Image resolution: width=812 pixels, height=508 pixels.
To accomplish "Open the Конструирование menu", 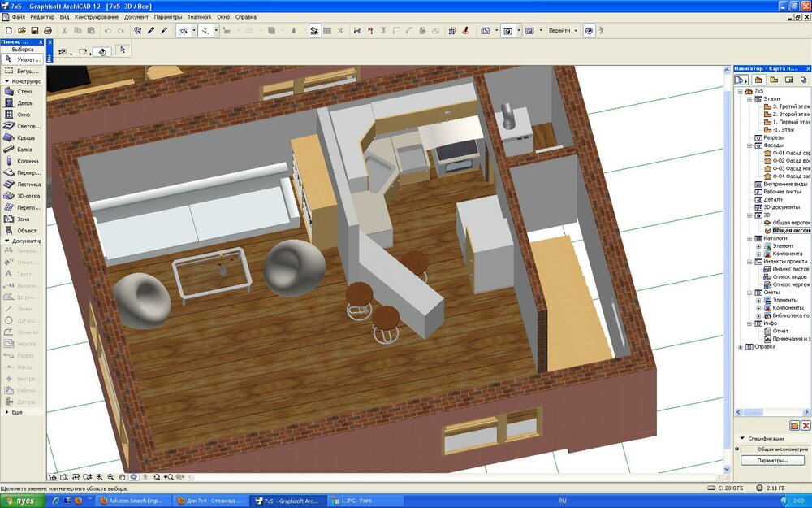I will click(x=96, y=16).
